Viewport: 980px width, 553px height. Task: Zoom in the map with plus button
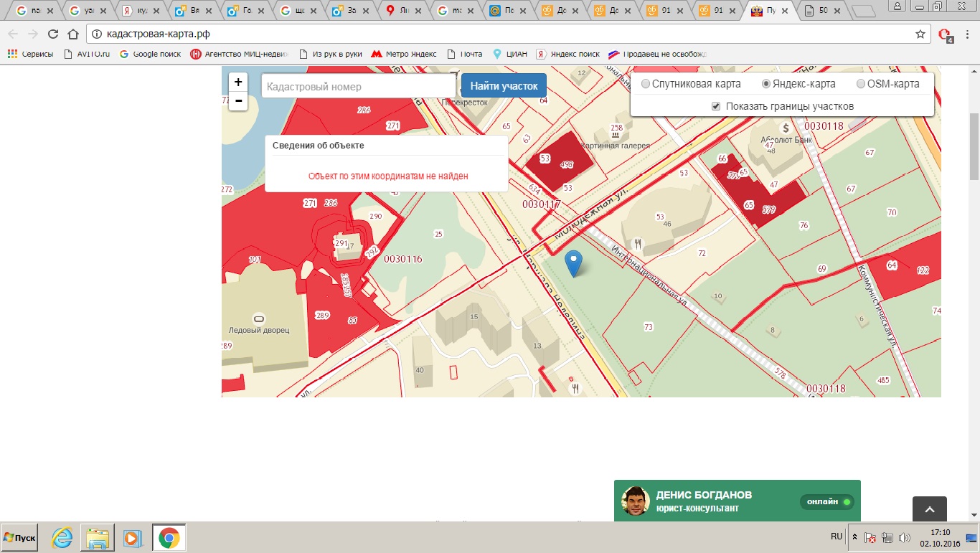coord(238,82)
